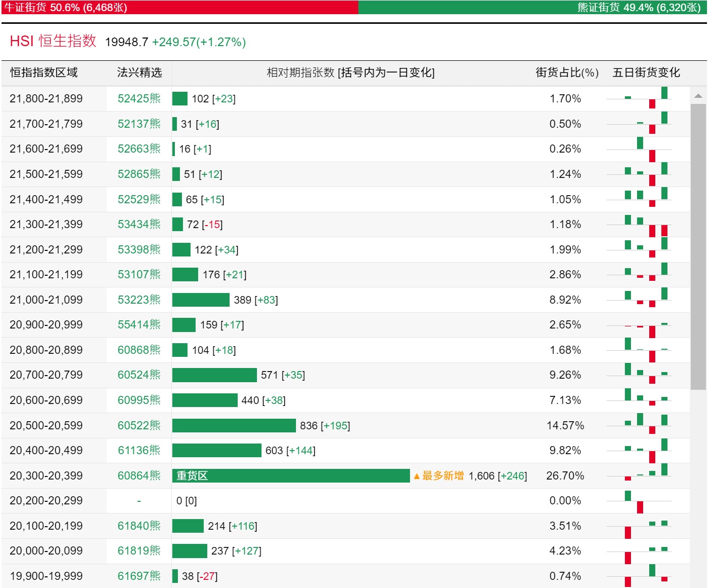Screen dimensions: 708x588
Task: Click the 38 [-27] bar value
Action: 200,576
